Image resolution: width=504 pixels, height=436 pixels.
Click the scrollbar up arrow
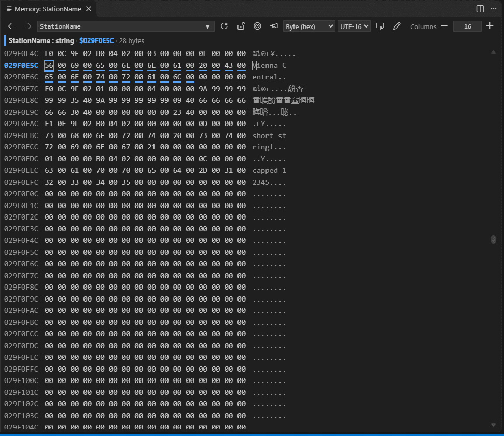493,52
